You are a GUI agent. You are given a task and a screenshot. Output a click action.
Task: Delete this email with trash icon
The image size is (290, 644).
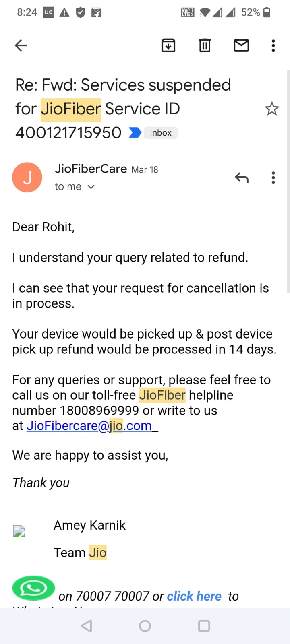coord(205,45)
